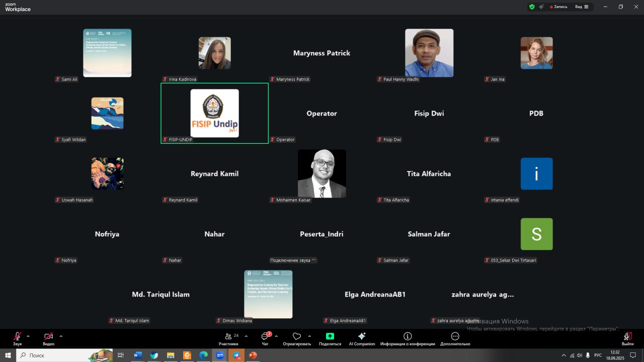Open the Чат chat panel
The image size is (644, 362).
tap(265, 337)
